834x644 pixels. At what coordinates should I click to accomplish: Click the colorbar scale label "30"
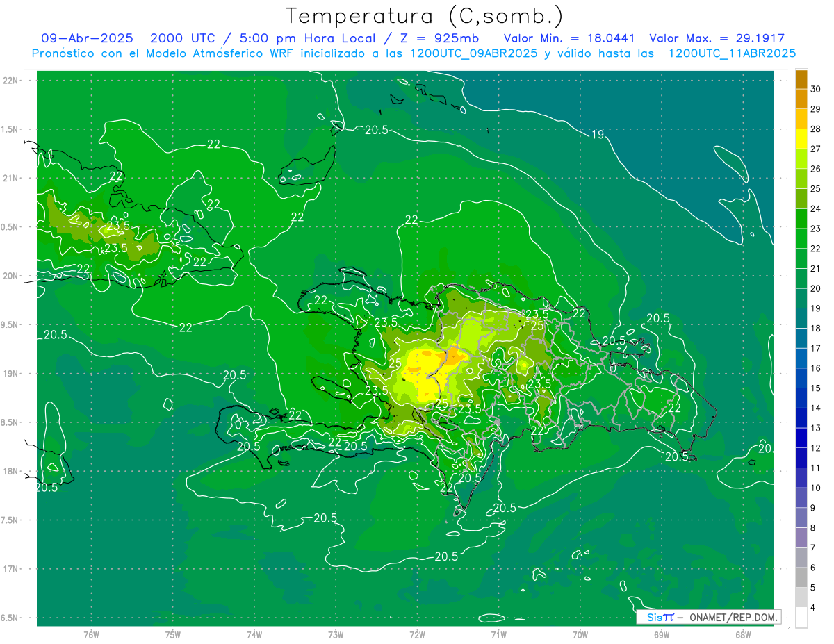coord(816,89)
